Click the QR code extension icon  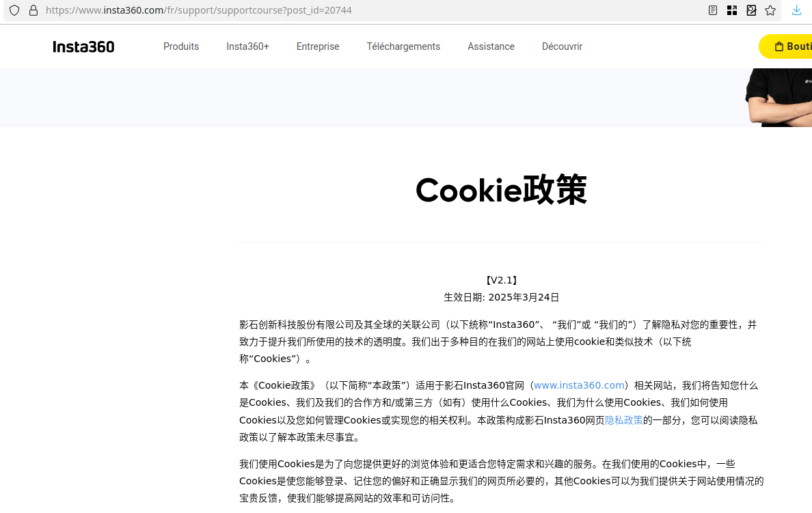(x=732, y=10)
